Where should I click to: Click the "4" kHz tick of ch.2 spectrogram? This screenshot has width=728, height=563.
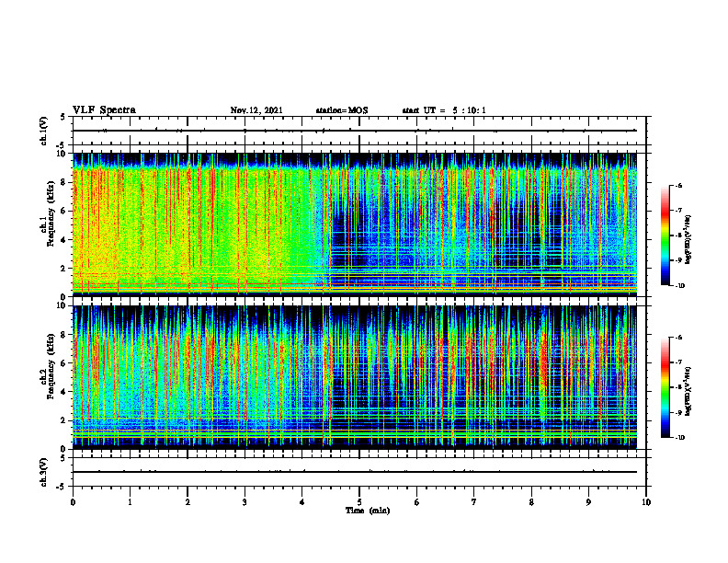tap(64, 392)
